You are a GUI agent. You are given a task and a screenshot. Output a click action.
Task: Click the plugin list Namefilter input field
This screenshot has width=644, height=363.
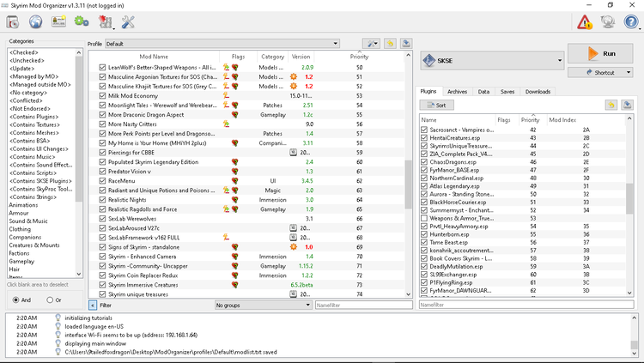tap(526, 305)
